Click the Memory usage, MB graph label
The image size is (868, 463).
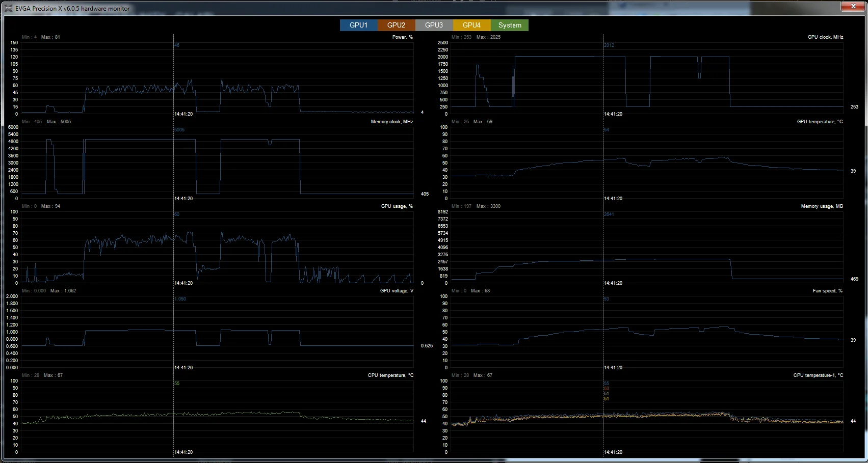pyautogui.click(x=822, y=206)
